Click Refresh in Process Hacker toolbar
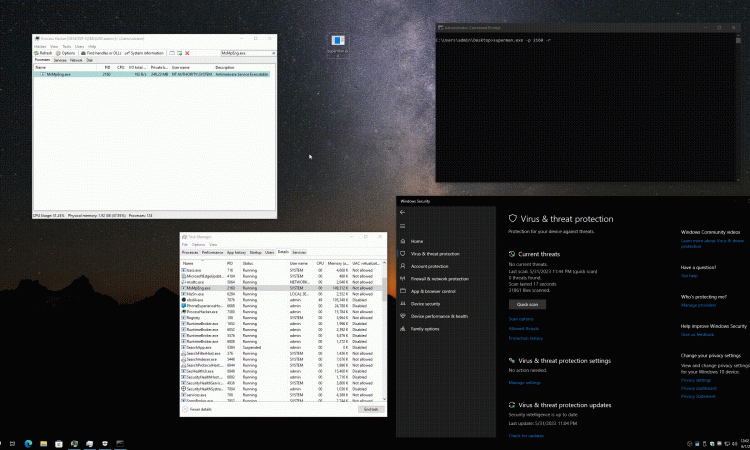The width and height of the screenshot is (750, 450). [x=43, y=53]
